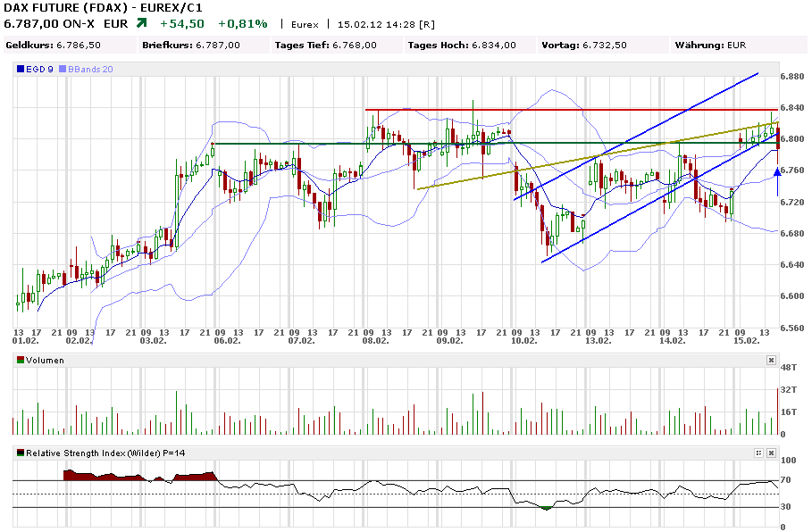Click the 48T volume axis label
Viewport: 812px width, 532px height.
pos(789,368)
